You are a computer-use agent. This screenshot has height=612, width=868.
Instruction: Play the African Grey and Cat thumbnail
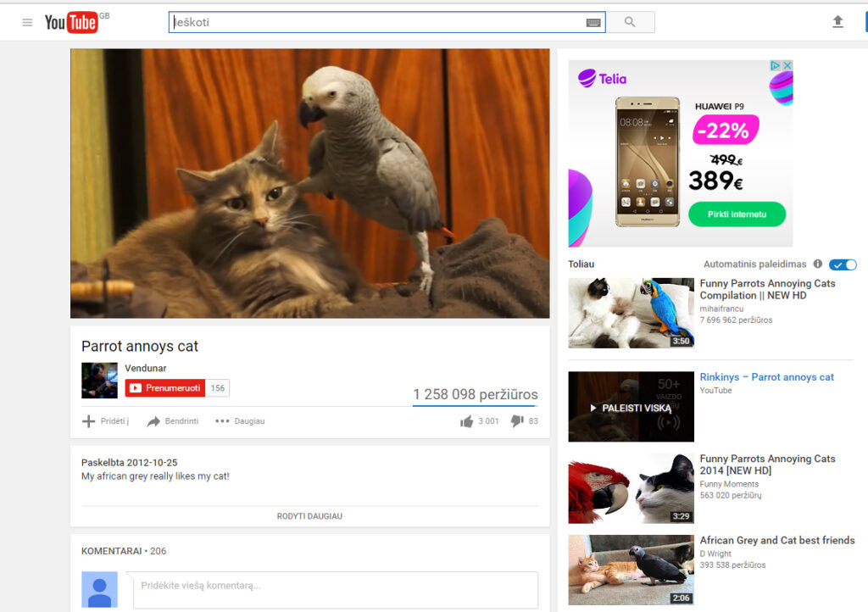(631, 570)
